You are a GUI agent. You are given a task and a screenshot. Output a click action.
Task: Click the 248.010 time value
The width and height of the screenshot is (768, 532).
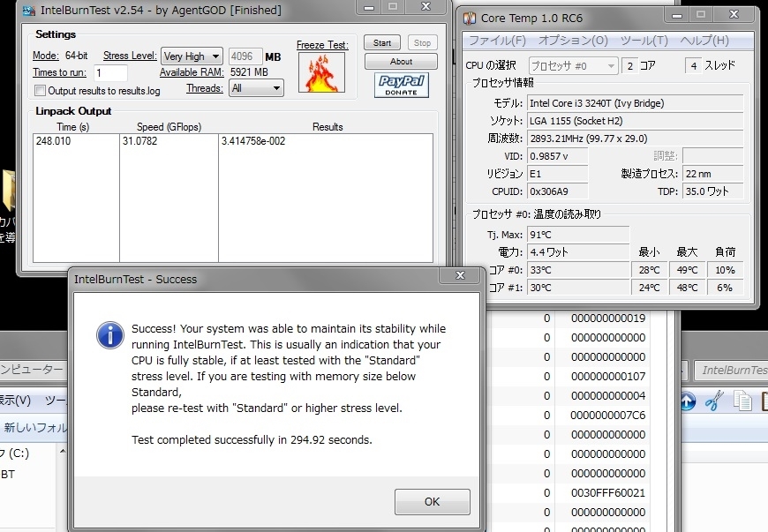point(53,141)
